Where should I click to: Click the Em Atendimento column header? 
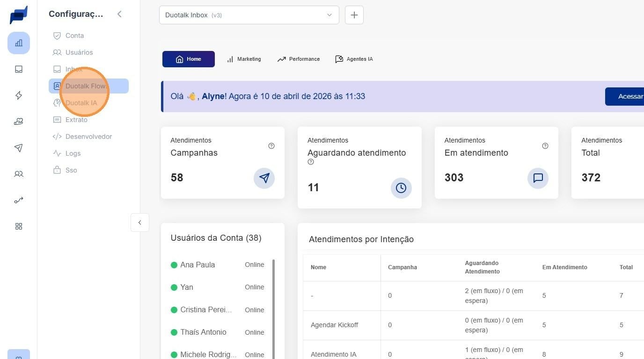565,267
